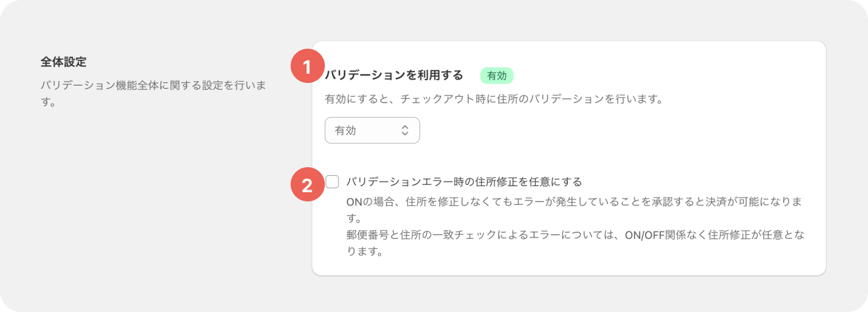868x312 pixels.
Task: Click the red number 2 marker
Action: click(307, 186)
